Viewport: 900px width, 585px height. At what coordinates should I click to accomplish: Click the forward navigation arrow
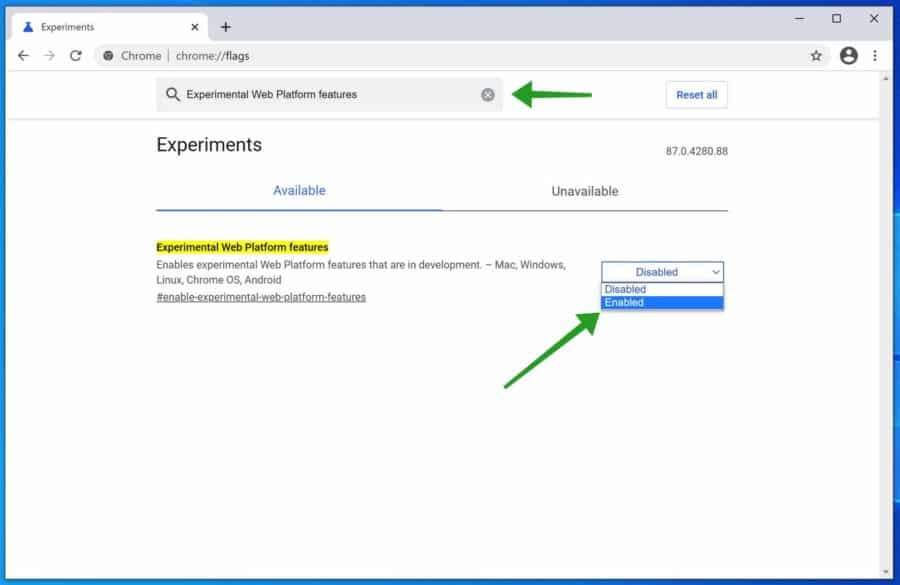click(x=50, y=56)
